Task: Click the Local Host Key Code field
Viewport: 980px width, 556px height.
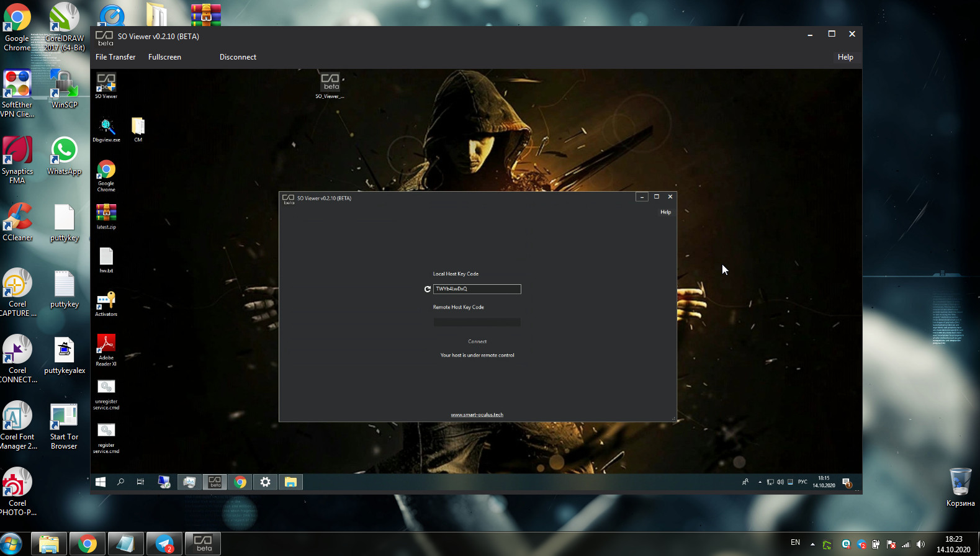Action: tap(477, 289)
